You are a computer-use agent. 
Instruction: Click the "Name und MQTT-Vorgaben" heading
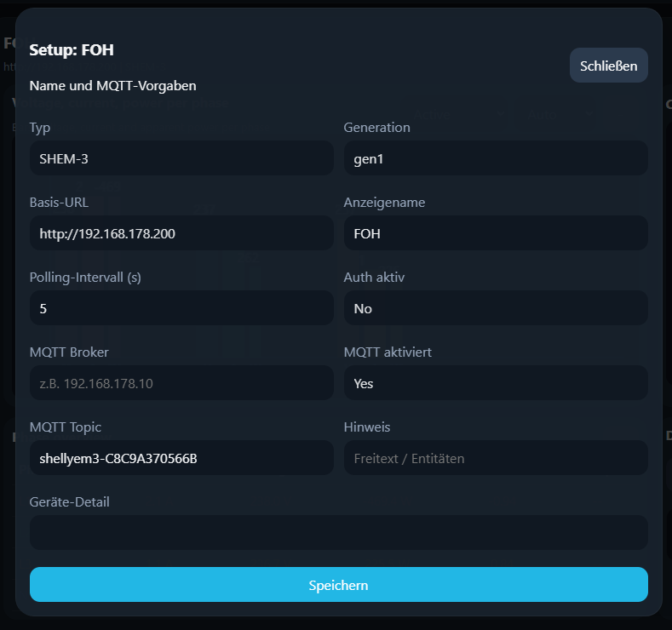112,86
